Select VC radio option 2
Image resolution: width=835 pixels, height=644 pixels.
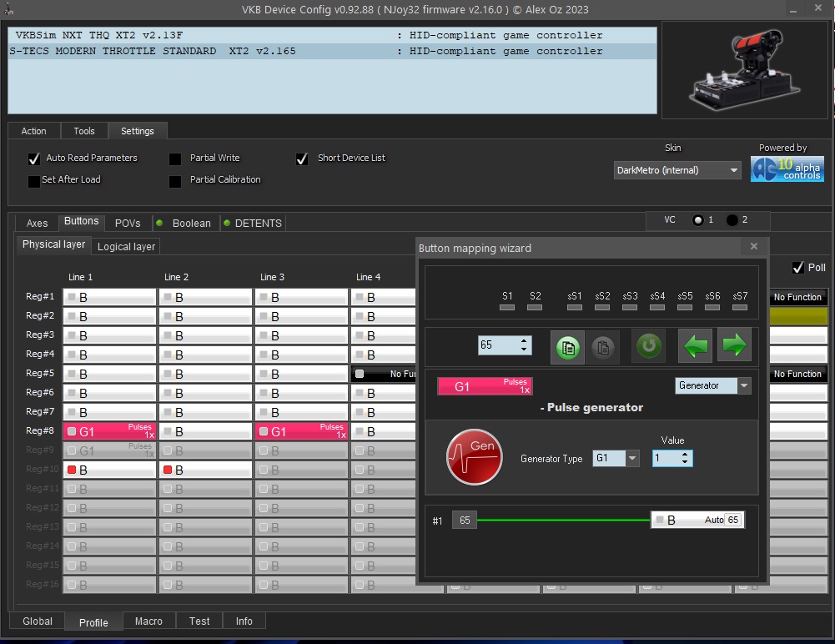[x=732, y=220]
